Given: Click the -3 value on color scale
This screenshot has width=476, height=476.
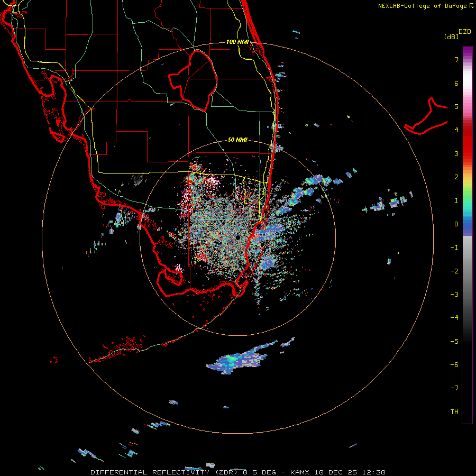Looking at the screenshot, I should pos(454,295).
